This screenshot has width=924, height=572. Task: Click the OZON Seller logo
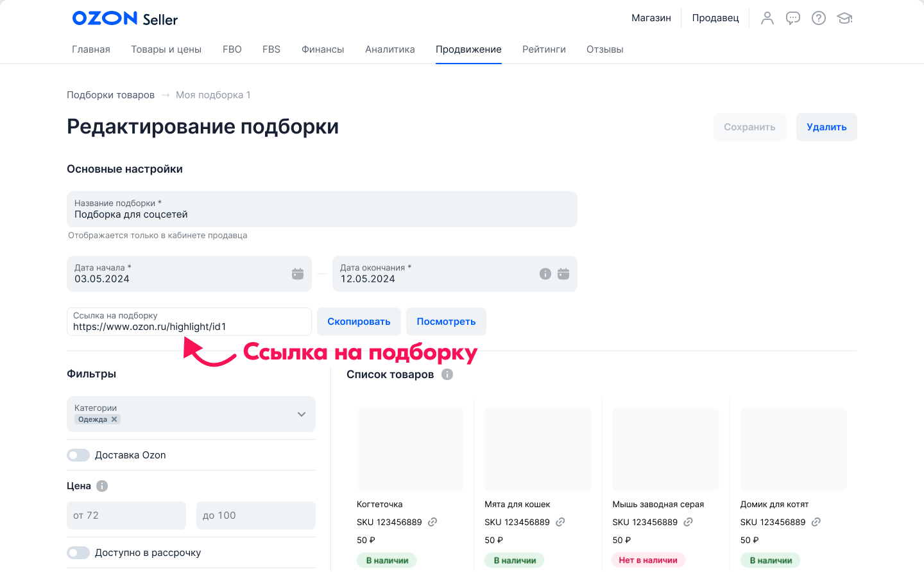click(125, 19)
